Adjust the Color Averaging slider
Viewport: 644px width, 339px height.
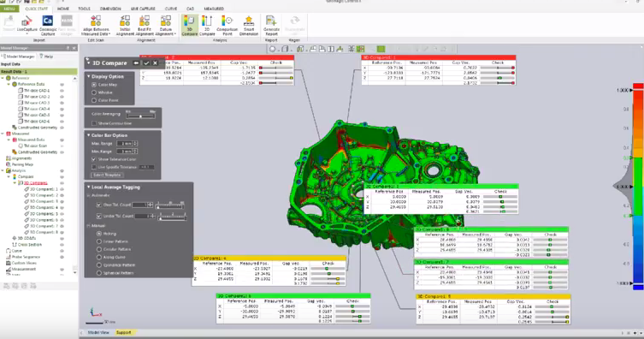pyautogui.click(x=140, y=116)
